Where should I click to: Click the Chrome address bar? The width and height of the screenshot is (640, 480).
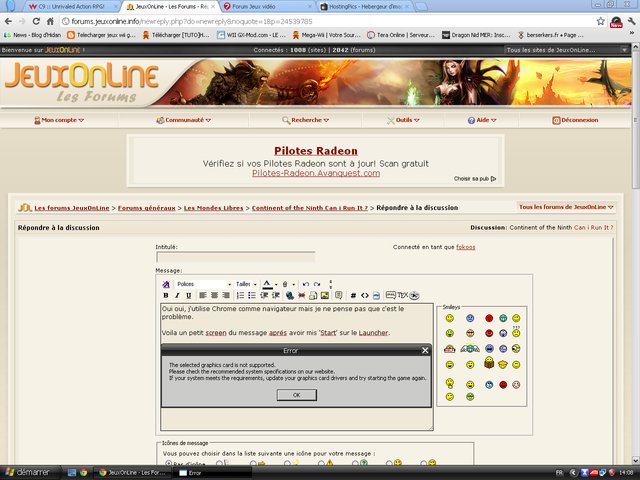327,21
